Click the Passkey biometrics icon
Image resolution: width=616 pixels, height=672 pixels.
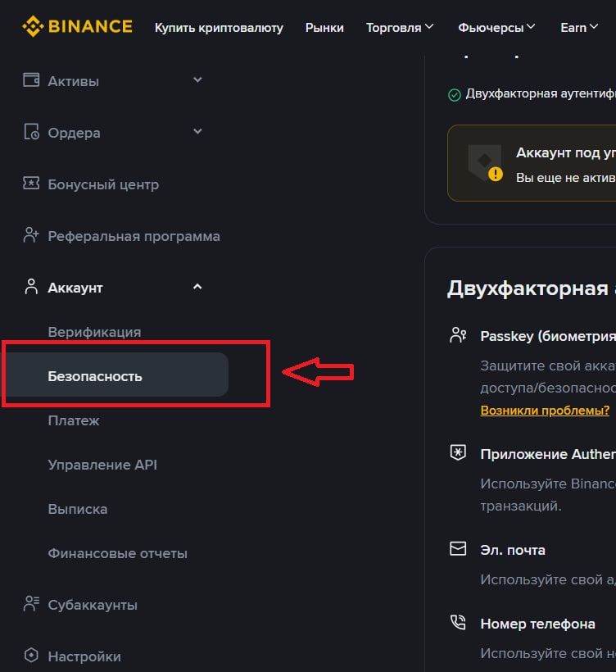pos(458,335)
